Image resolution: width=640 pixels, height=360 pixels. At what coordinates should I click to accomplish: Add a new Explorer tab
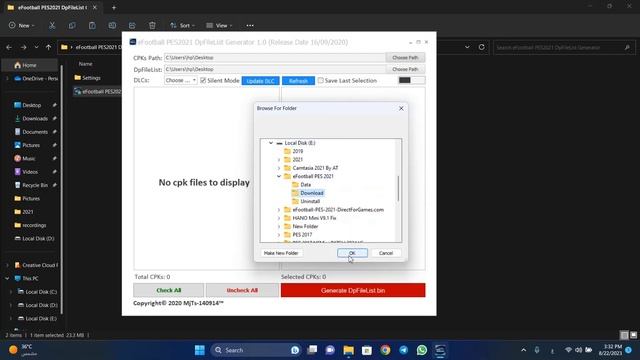(114, 7)
